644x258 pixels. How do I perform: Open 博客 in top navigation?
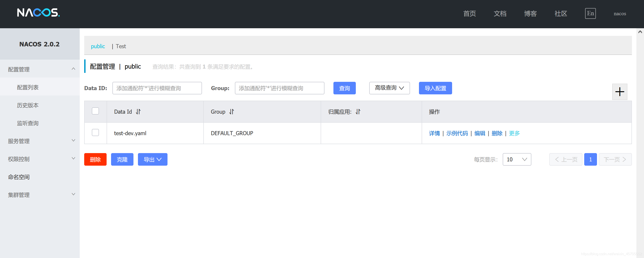tap(530, 13)
